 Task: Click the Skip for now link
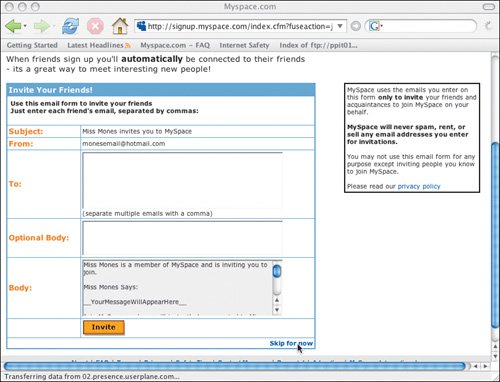pyautogui.click(x=291, y=343)
